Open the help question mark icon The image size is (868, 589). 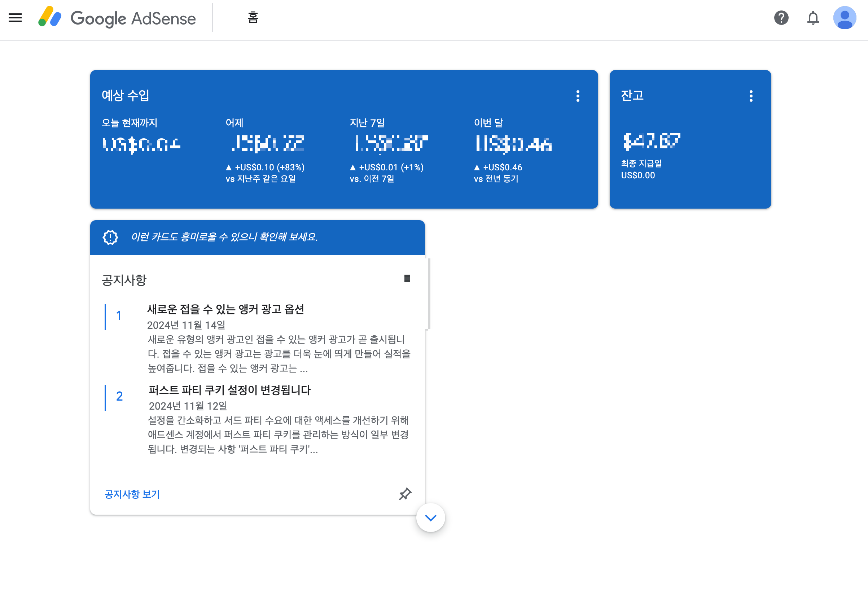(781, 18)
